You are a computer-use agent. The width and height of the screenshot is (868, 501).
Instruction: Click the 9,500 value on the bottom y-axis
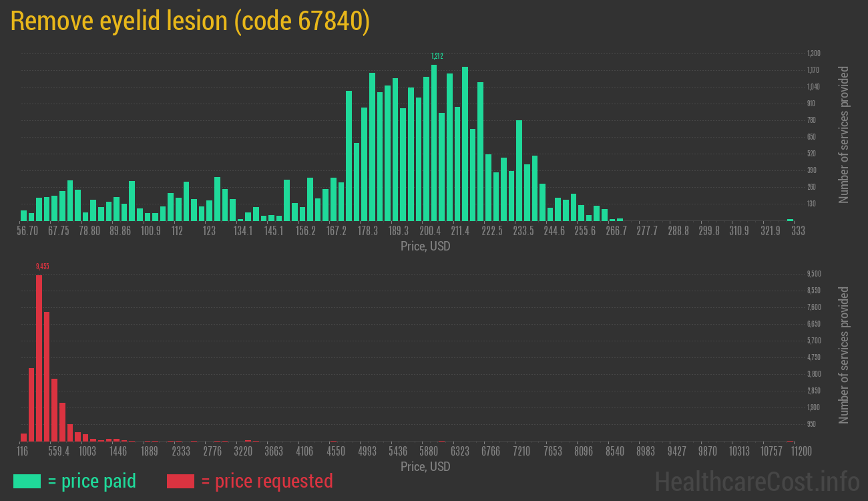(x=813, y=274)
